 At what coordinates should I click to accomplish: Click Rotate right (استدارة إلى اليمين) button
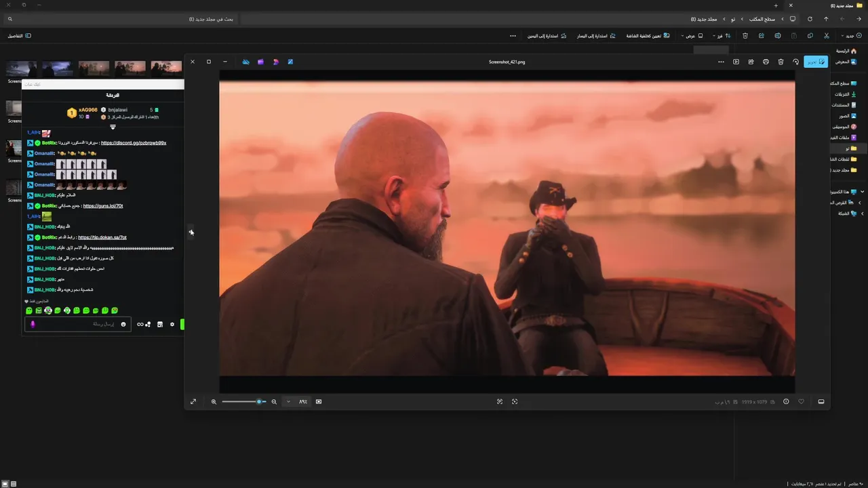tap(547, 35)
